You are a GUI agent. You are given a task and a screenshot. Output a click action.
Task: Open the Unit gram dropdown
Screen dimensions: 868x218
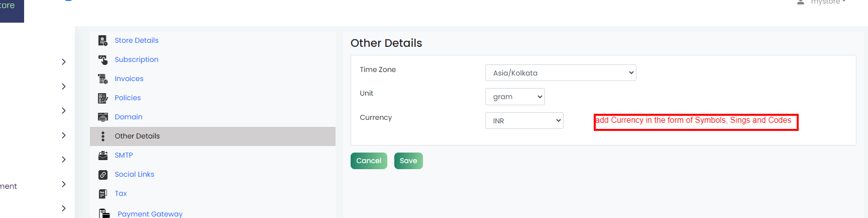(x=515, y=97)
